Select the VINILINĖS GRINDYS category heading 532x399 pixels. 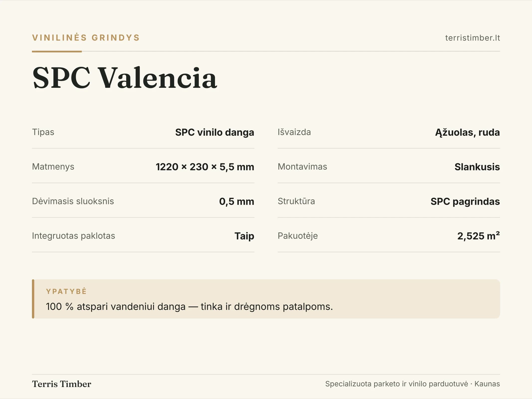(86, 38)
